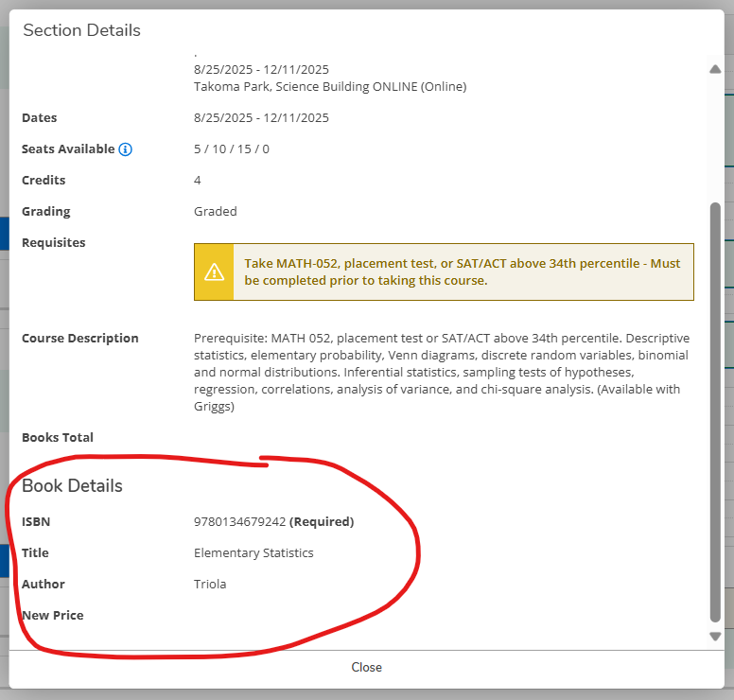This screenshot has width=734, height=700.
Task: Click the Credits value 4
Action: 198,181
